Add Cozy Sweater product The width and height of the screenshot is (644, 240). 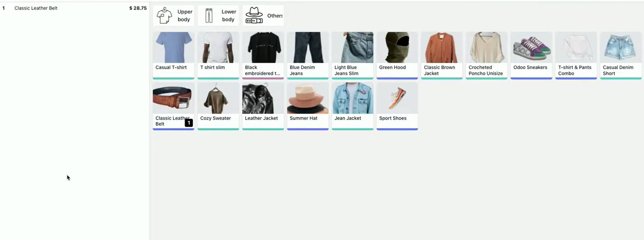click(x=218, y=106)
